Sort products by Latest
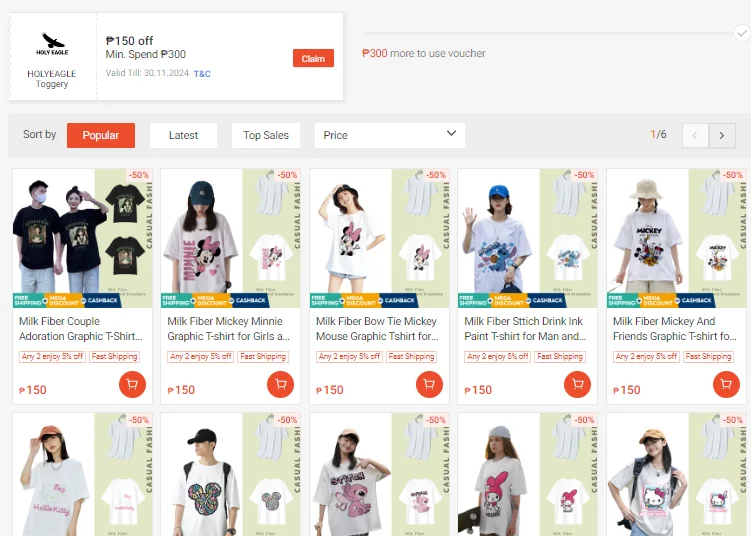The width and height of the screenshot is (751, 536). 183,135
